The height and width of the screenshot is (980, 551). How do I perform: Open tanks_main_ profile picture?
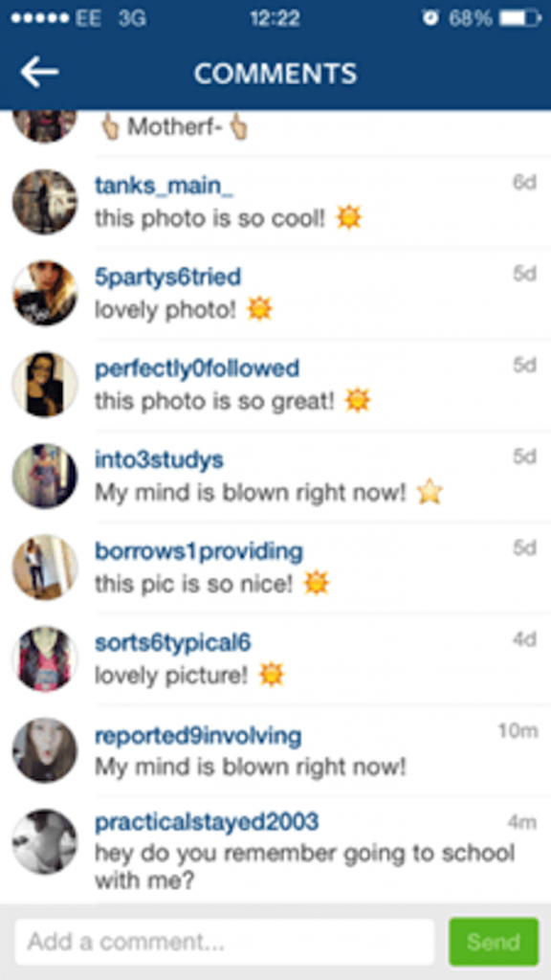click(x=45, y=202)
